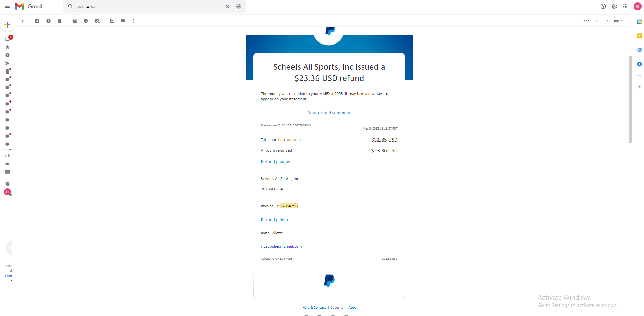Open Google Calendar side panel
Image resolution: width=644 pixels, height=316 pixels.
pos(639,22)
